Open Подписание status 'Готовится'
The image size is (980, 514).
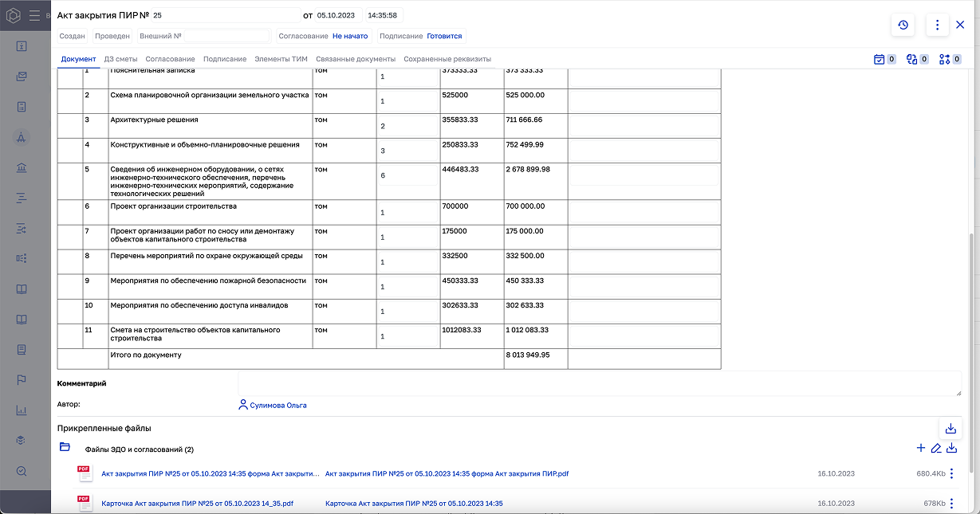[x=444, y=36]
